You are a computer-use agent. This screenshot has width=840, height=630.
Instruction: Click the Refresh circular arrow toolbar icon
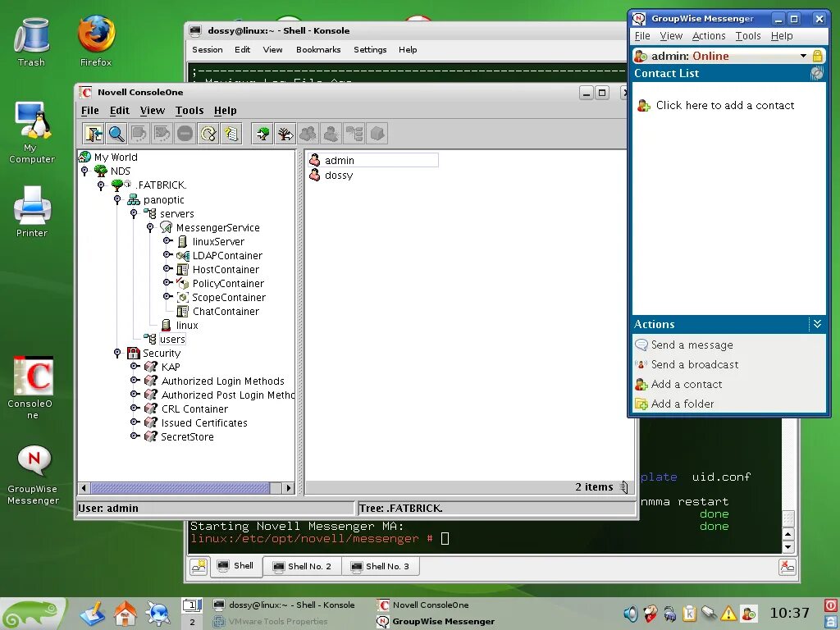point(208,134)
